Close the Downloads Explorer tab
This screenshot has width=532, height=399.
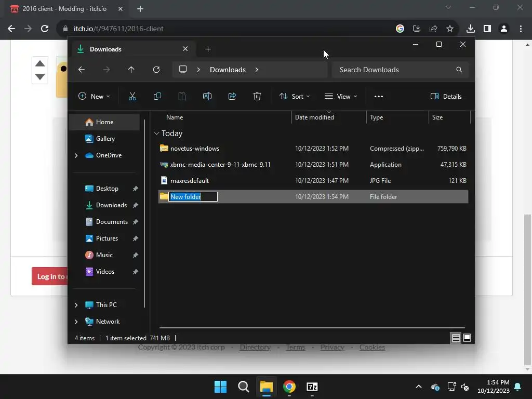coord(185,49)
